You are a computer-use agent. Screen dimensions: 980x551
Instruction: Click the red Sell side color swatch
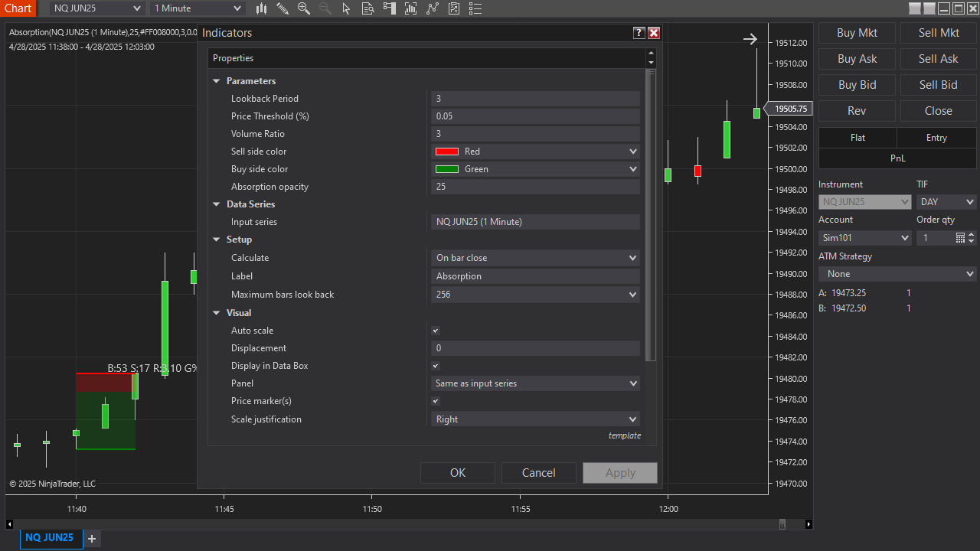pos(447,152)
